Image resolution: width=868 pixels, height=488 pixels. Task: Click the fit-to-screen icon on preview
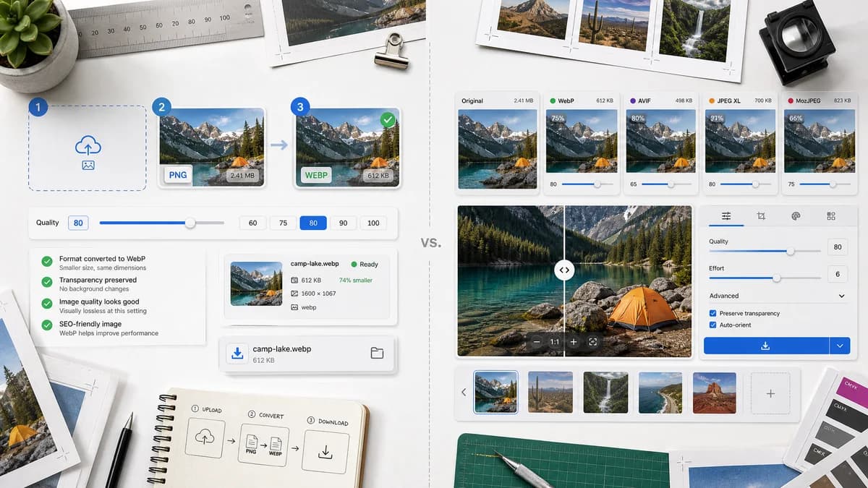[592, 341]
